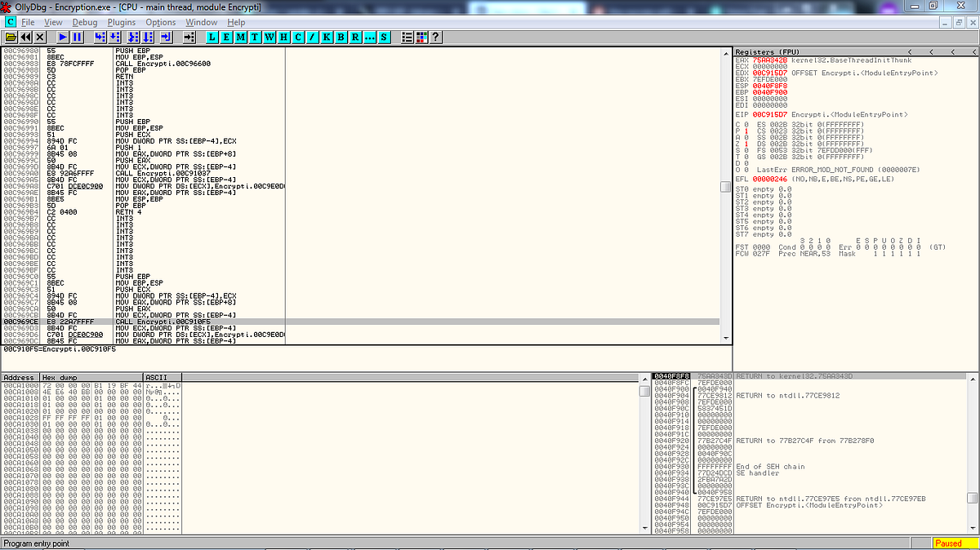The height and width of the screenshot is (550, 980).
Task: Click the Paused indicator in the status bar
Action: coord(948,543)
